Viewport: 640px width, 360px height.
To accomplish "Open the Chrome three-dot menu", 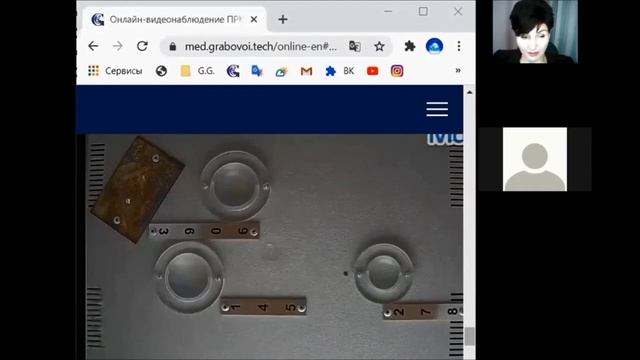I will click(x=459, y=46).
